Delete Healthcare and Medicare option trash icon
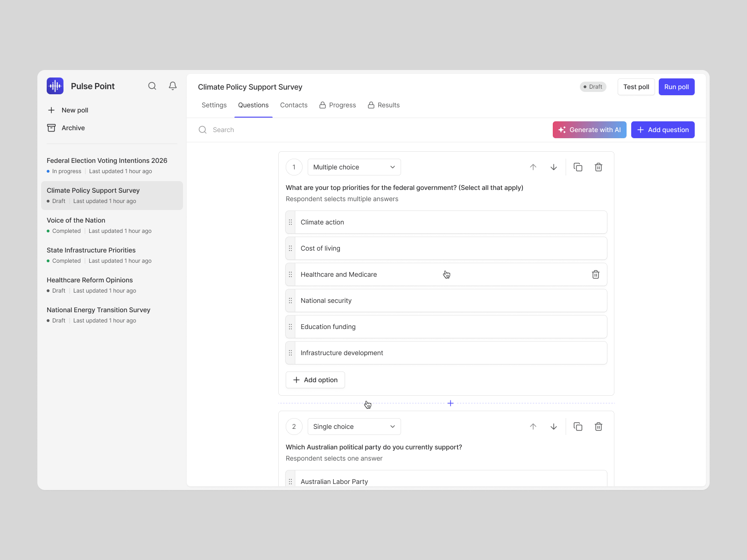This screenshot has width=747, height=560. pos(596,274)
